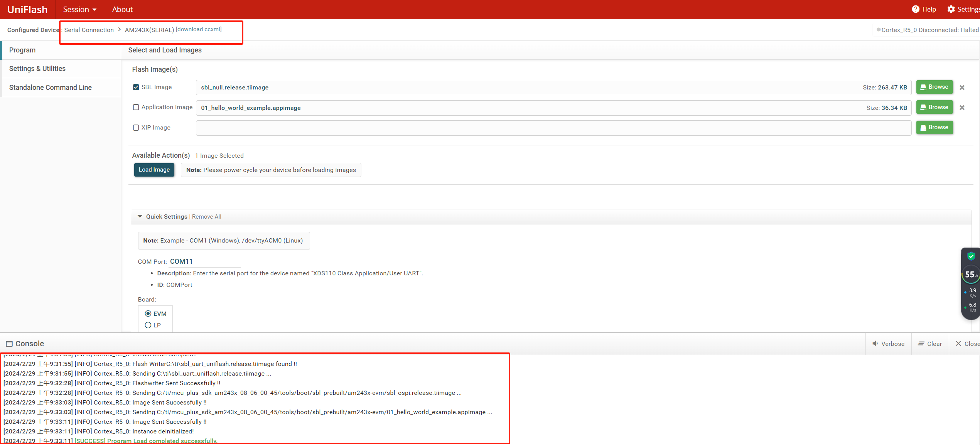Enable the XIP Image checkbox
Screen dimensions: 980x445
click(136, 128)
